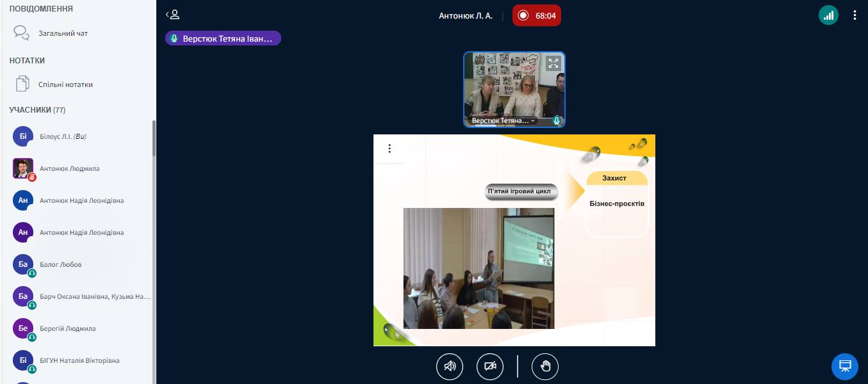Screen dimensions: 868x384
Task: Open the Загальний чат public chat
Action: (x=63, y=33)
